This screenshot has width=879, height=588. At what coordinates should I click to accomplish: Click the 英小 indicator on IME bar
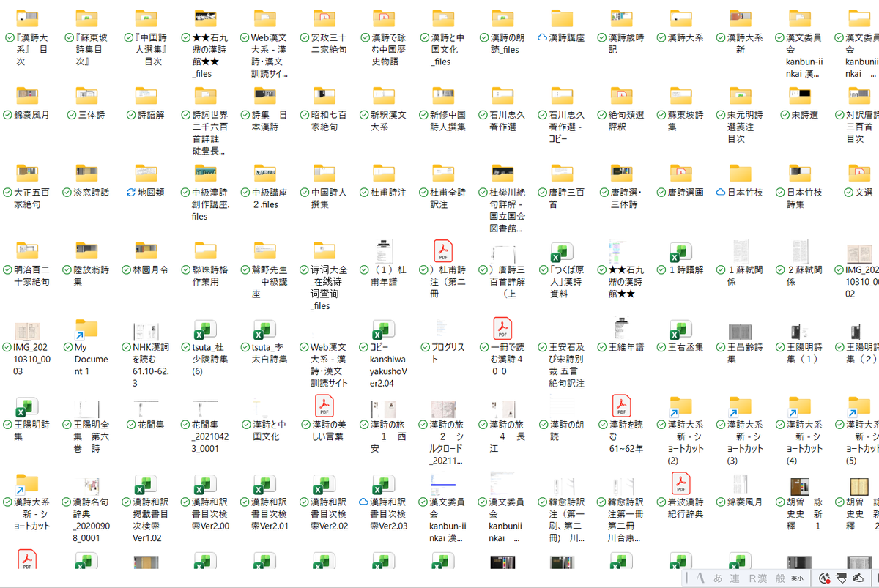[798, 578]
